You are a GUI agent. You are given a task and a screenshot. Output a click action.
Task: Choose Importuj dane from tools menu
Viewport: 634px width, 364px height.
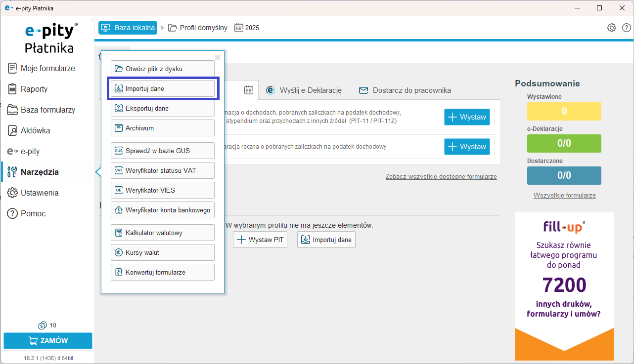tap(162, 88)
